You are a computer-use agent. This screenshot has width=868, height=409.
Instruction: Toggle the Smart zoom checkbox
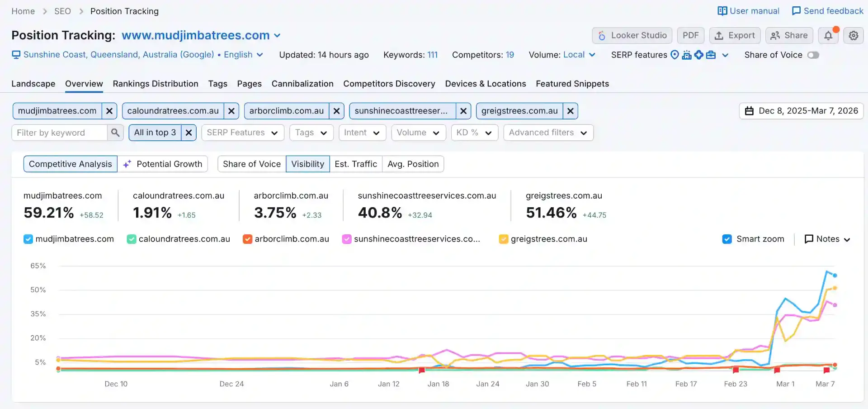coord(727,239)
